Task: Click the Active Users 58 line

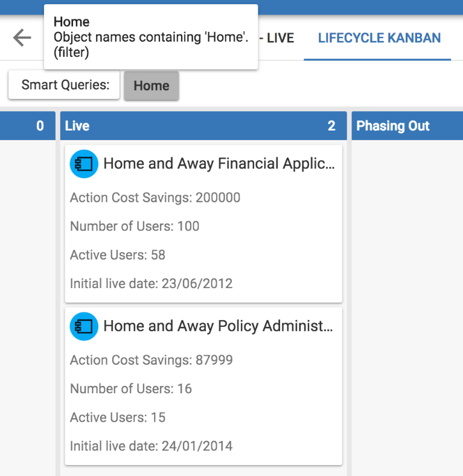Action: (x=118, y=255)
